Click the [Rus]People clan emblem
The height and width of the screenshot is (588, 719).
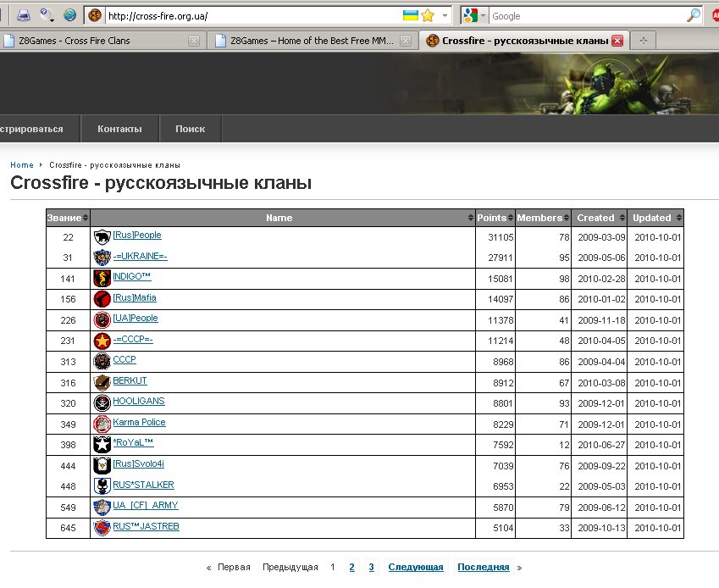point(102,237)
